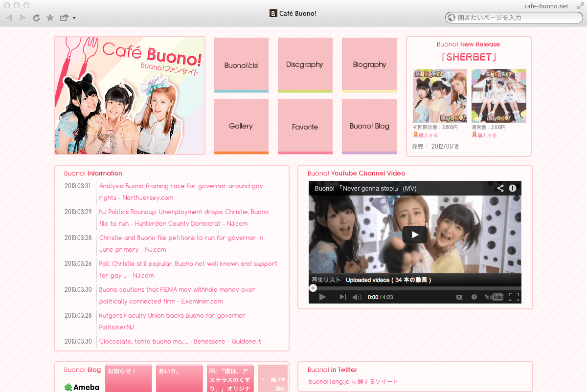This screenshot has height=392, width=587.
Task: Click the video progress bar scrubber
Action: pos(313,288)
